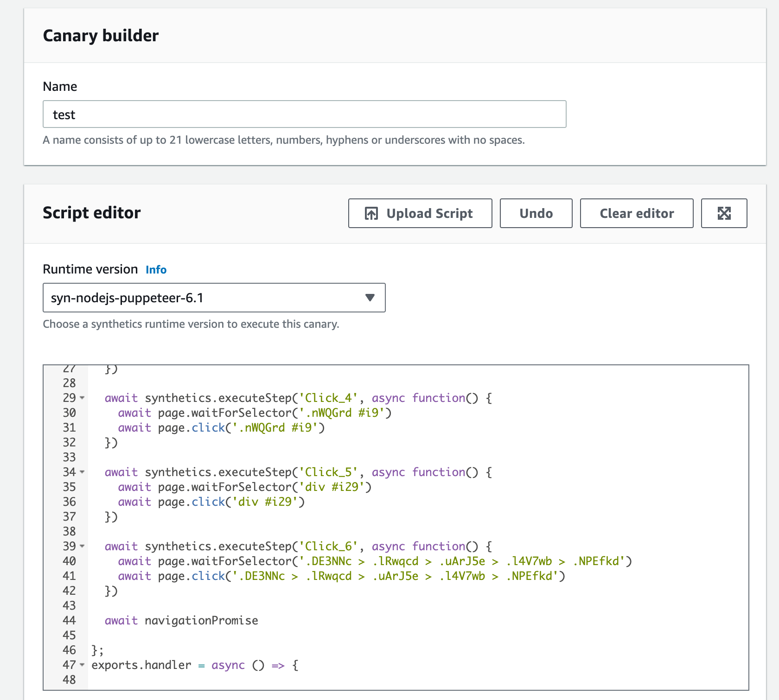This screenshot has height=700, width=779.
Task: Click the 'Choose a synthetics runtime version' hint
Action: (191, 324)
